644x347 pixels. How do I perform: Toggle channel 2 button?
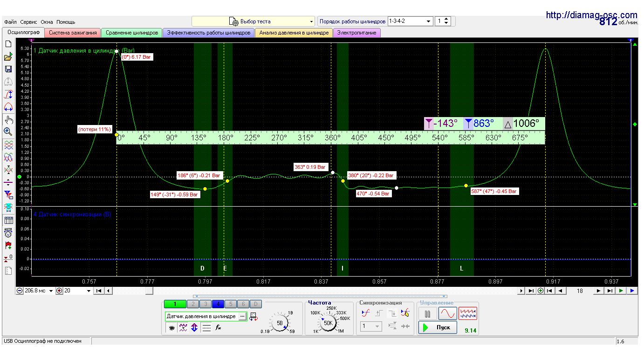[192, 304]
